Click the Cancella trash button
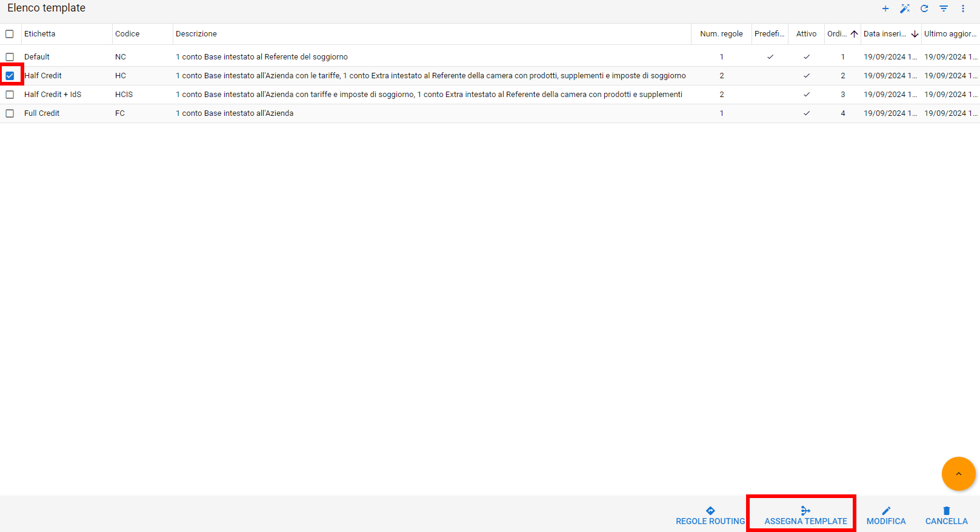Viewport: 980px width, 532px height. click(x=946, y=516)
